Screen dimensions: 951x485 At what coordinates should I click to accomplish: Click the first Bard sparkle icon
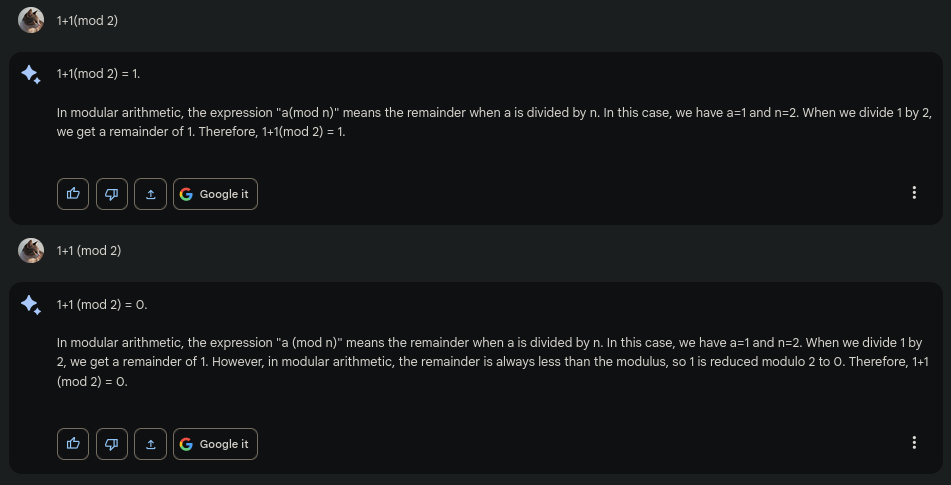click(31, 75)
